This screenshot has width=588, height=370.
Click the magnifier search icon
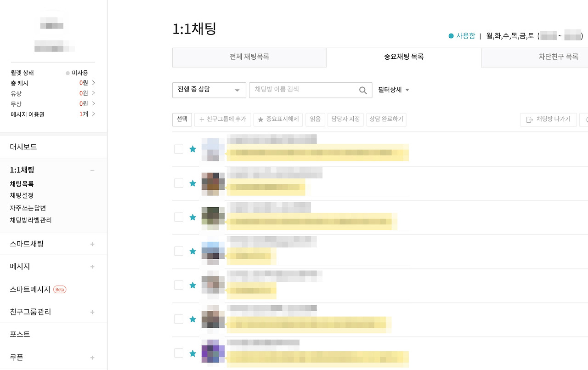[363, 90]
